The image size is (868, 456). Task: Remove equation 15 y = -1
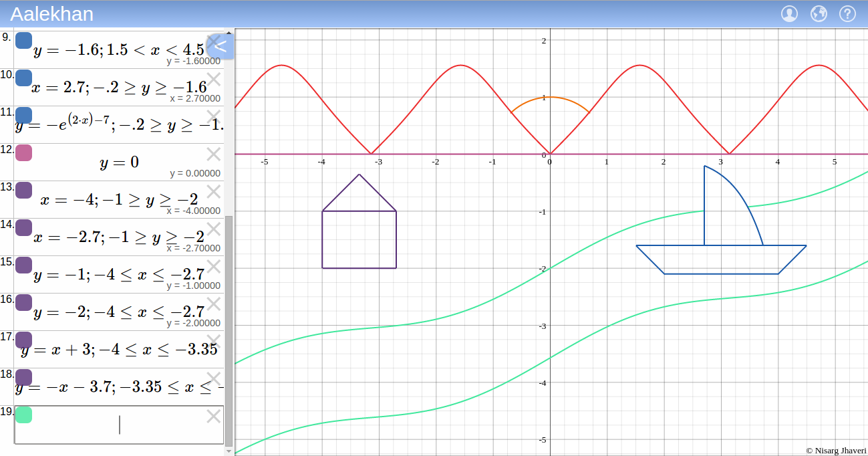pos(213,267)
